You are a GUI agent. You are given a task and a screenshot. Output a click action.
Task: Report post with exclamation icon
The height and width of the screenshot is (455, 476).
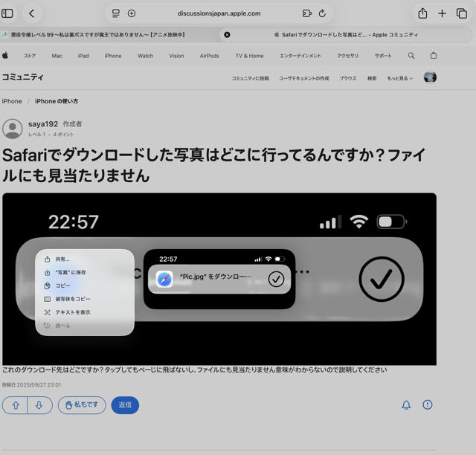[x=428, y=404]
